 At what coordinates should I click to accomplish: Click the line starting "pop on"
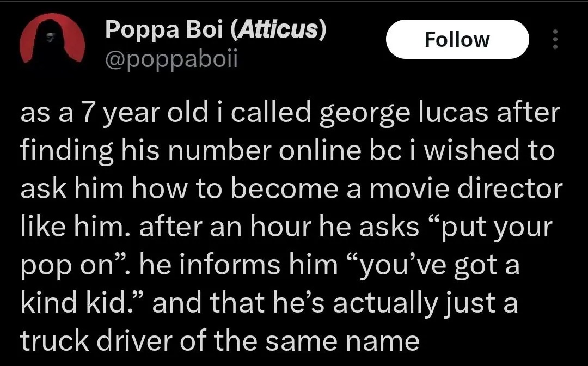click(269, 265)
